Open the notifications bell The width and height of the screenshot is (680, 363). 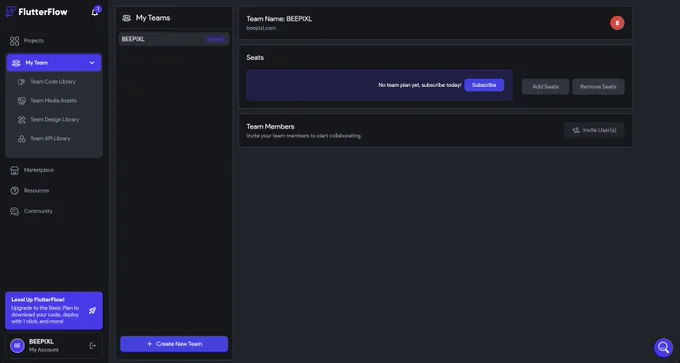click(95, 12)
